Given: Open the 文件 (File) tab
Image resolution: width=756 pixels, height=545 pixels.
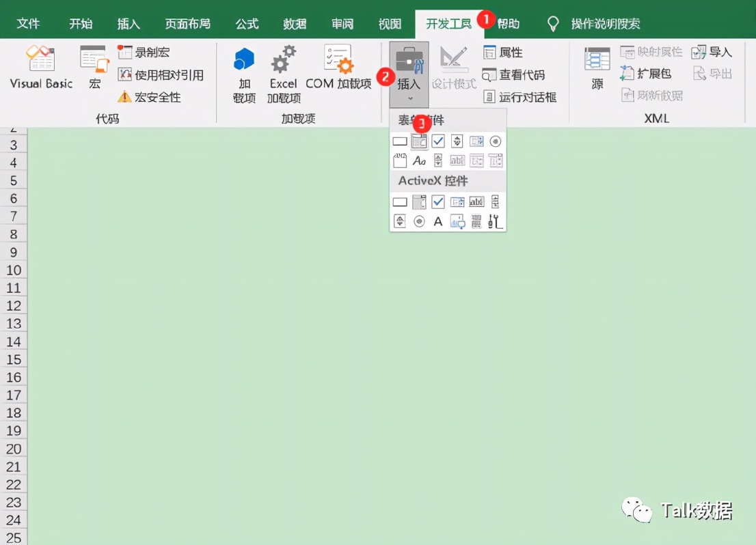Looking at the screenshot, I should [x=28, y=23].
